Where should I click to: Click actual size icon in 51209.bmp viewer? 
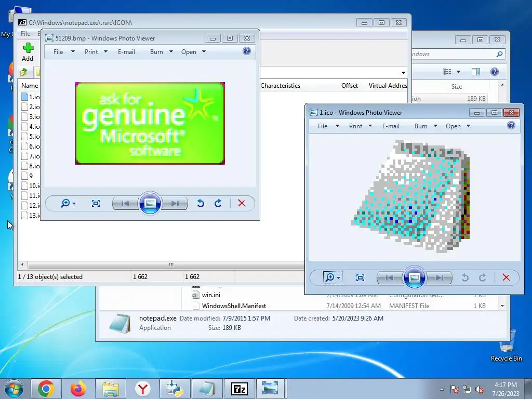pyautogui.click(x=96, y=203)
